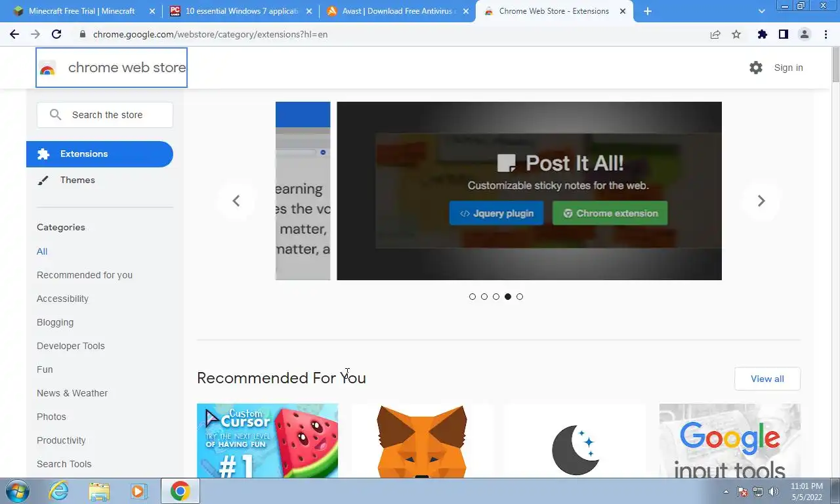
Task: Switch to the Avast Download Free Antivirus tab
Action: tap(398, 11)
